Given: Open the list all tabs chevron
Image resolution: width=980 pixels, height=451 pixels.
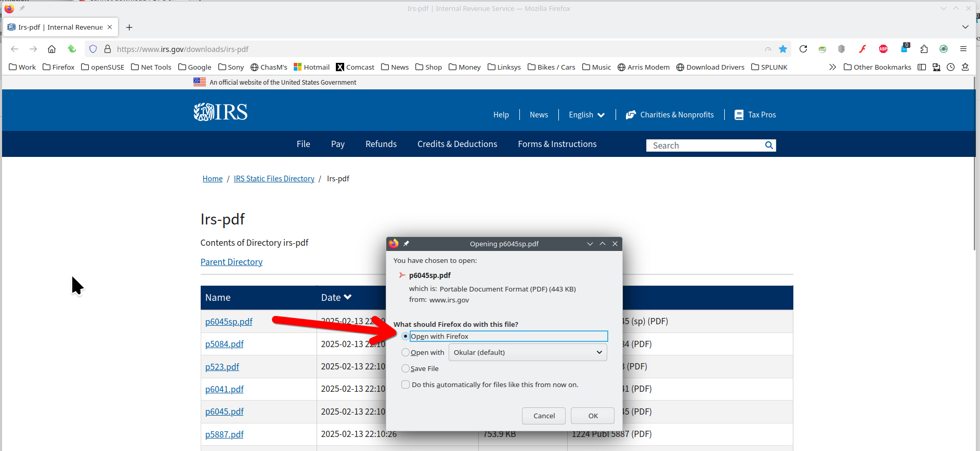Looking at the screenshot, I should click(965, 27).
